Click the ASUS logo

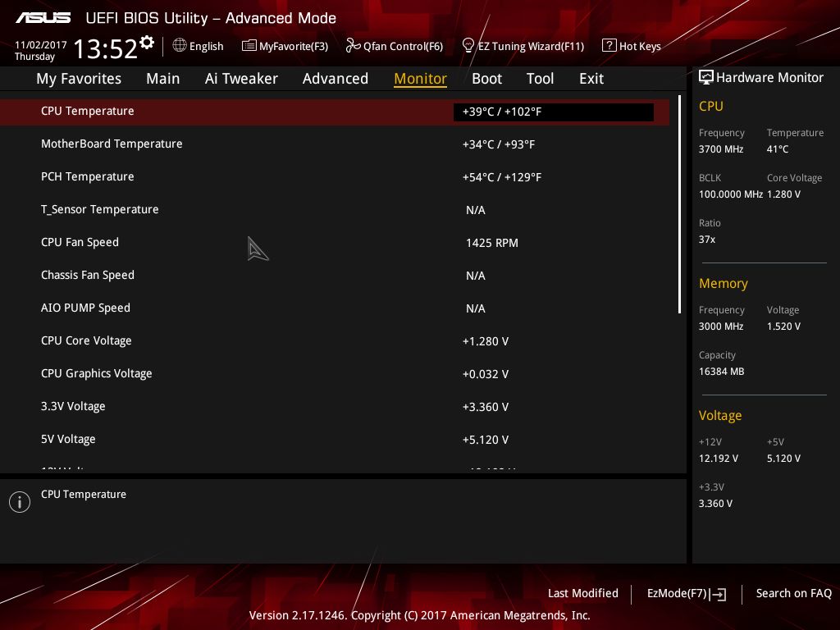43,18
